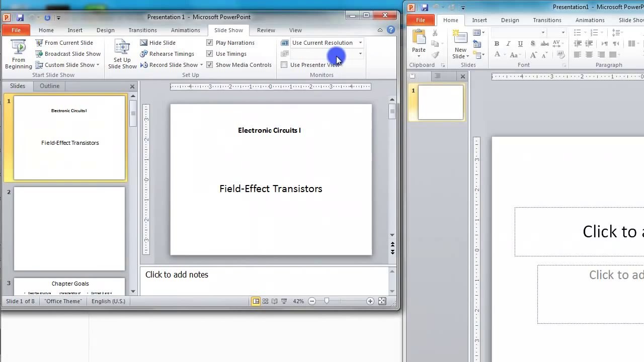Apply Bold in Presentation1 window

497,44
